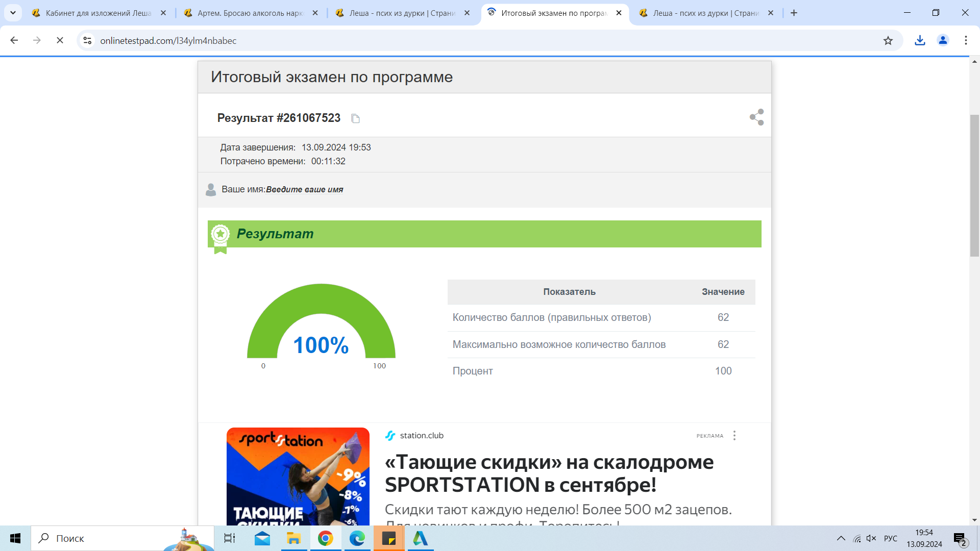Click the SportStation ad image
Screen dimensions: 980x551
pos(298,476)
